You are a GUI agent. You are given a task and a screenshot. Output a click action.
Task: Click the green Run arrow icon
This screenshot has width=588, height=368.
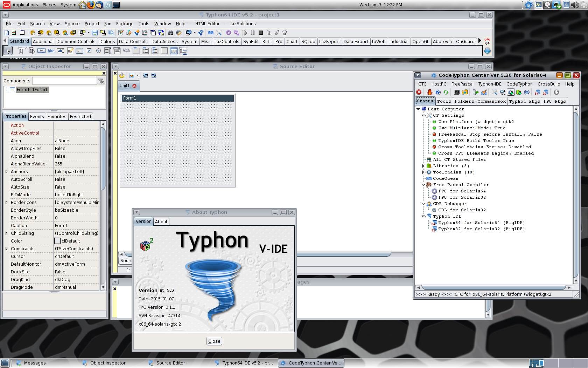tap(245, 33)
